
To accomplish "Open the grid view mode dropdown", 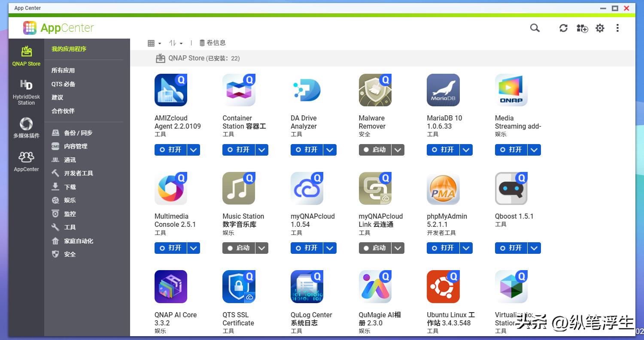I will coord(154,43).
